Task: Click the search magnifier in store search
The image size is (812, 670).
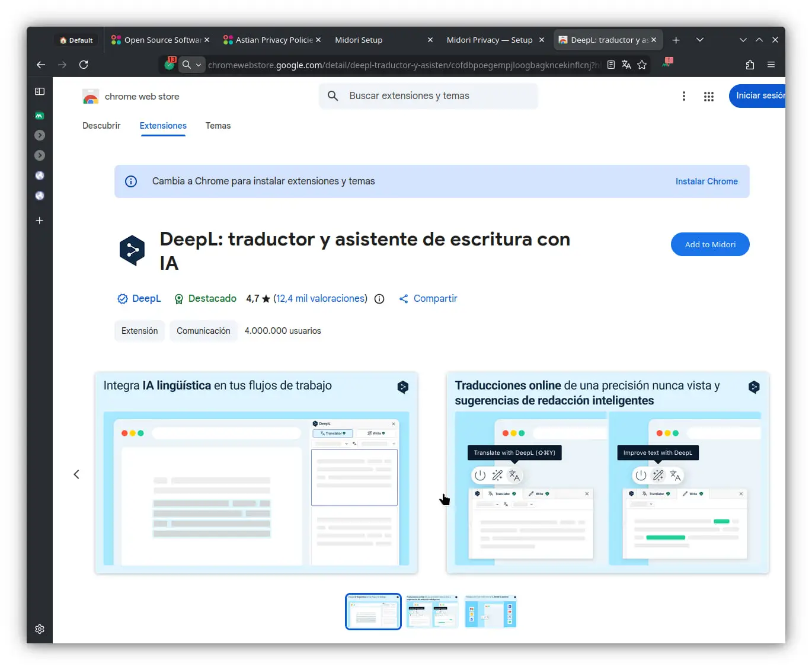Action: click(333, 95)
